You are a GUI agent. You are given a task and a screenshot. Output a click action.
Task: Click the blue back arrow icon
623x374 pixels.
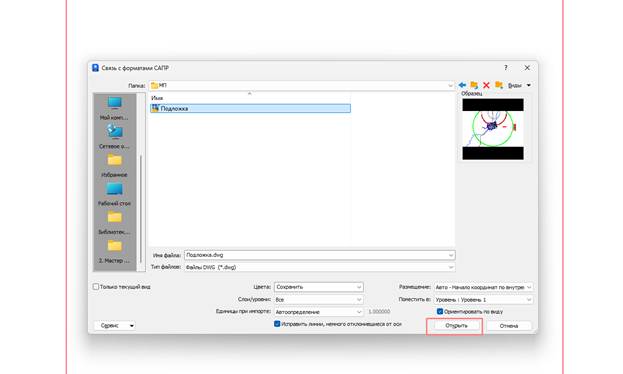(x=462, y=85)
